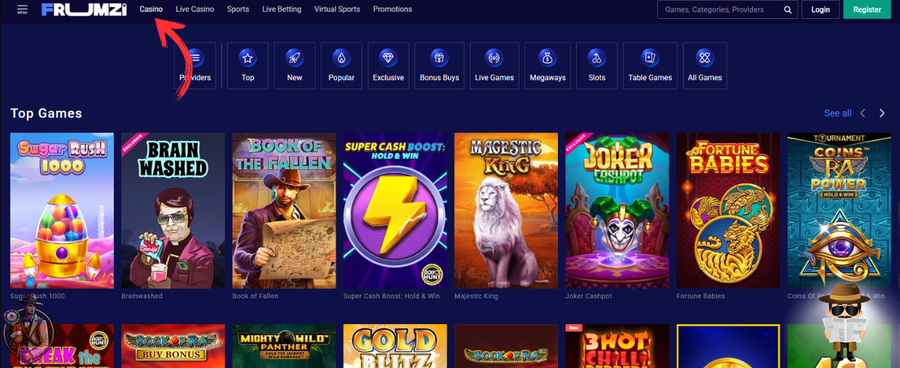Screen dimensions: 900x368
Task: Click See all Top Games link
Action: click(x=837, y=113)
